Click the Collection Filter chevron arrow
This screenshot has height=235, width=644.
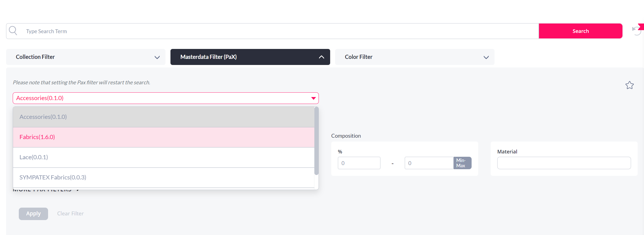pos(157,57)
